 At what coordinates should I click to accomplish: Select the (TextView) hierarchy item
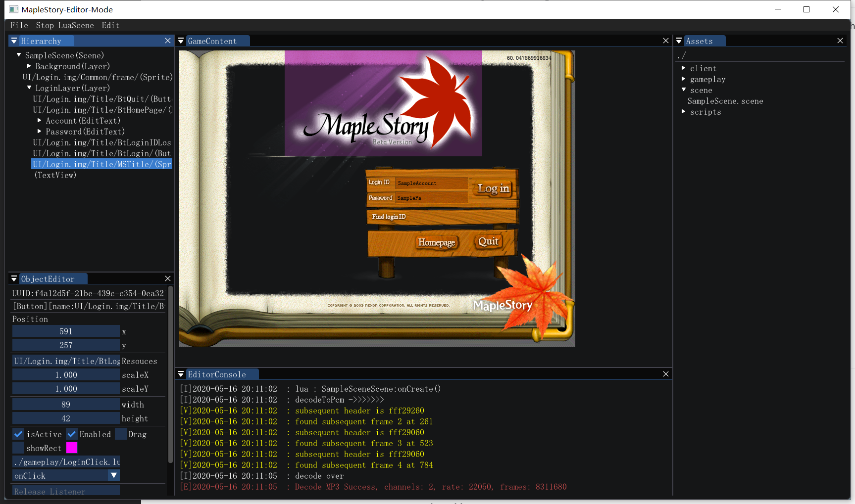pyautogui.click(x=55, y=175)
